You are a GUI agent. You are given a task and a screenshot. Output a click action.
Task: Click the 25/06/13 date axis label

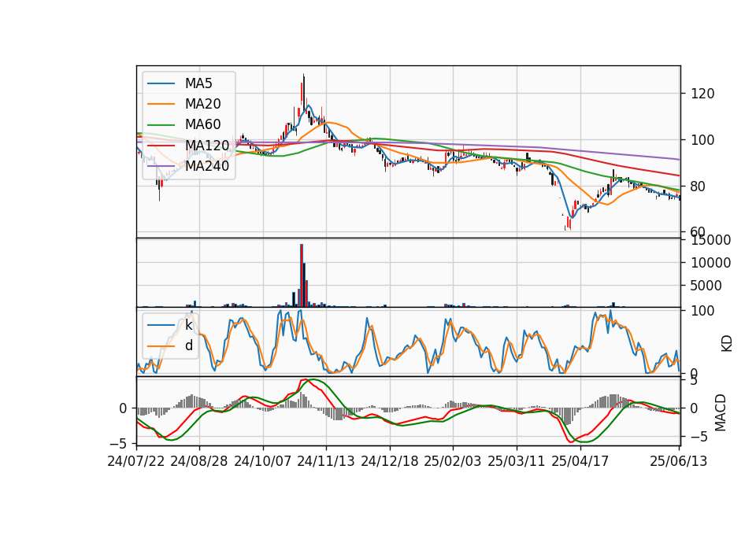click(x=679, y=461)
